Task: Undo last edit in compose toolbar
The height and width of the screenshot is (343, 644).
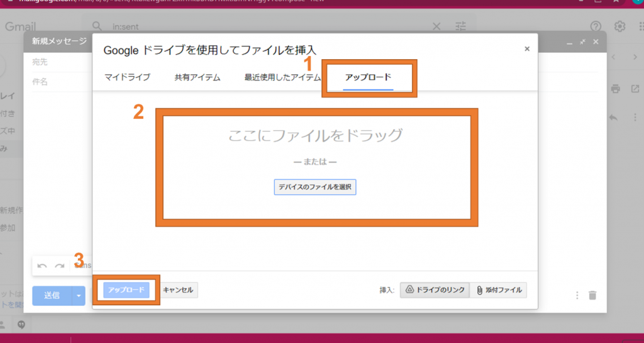Action: pyautogui.click(x=42, y=266)
